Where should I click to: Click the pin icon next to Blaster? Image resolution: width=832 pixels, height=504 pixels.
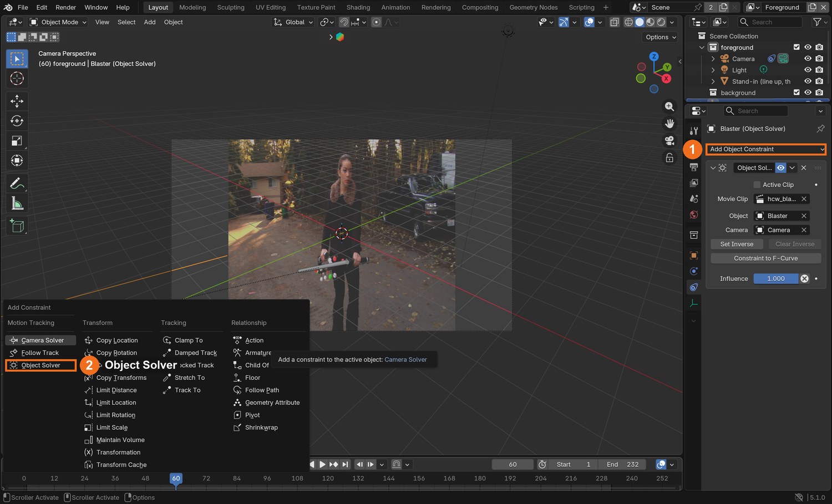pyautogui.click(x=820, y=129)
